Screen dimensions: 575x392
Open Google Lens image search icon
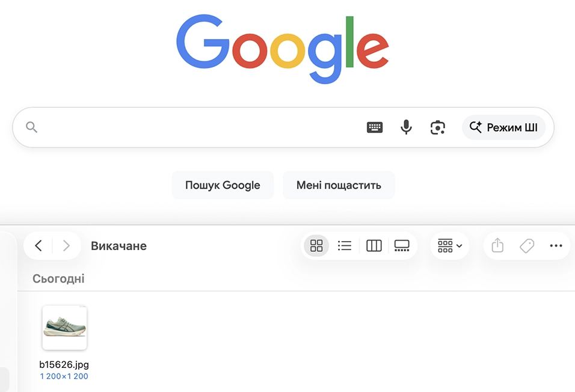coord(437,127)
